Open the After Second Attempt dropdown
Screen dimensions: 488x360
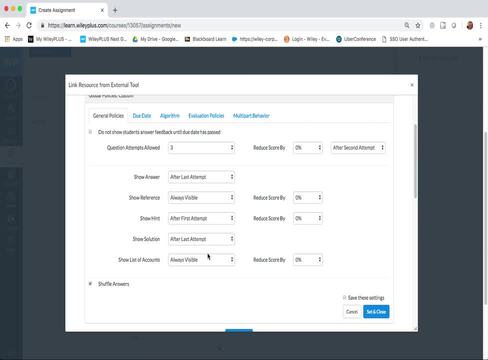click(358, 148)
